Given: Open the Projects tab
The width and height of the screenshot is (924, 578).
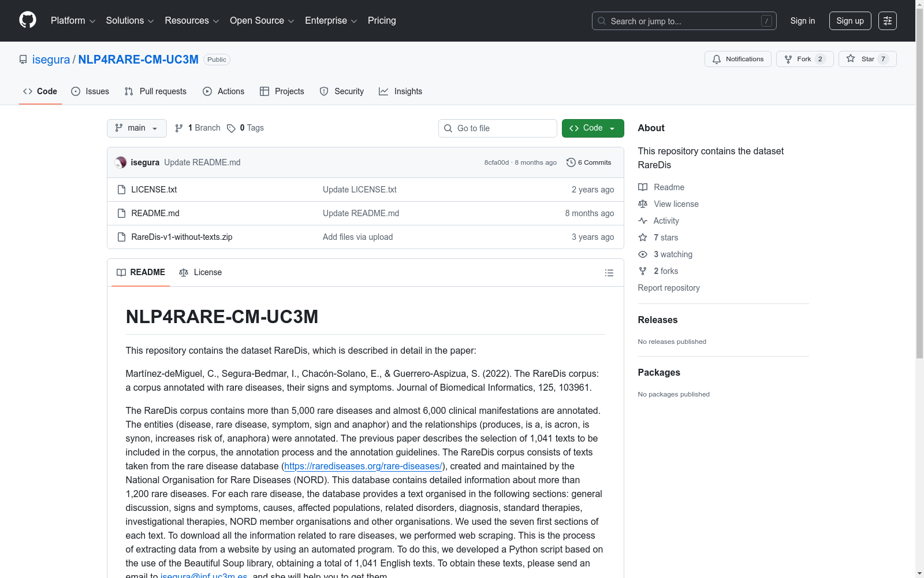Looking at the screenshot, I should tap(282, 91).
